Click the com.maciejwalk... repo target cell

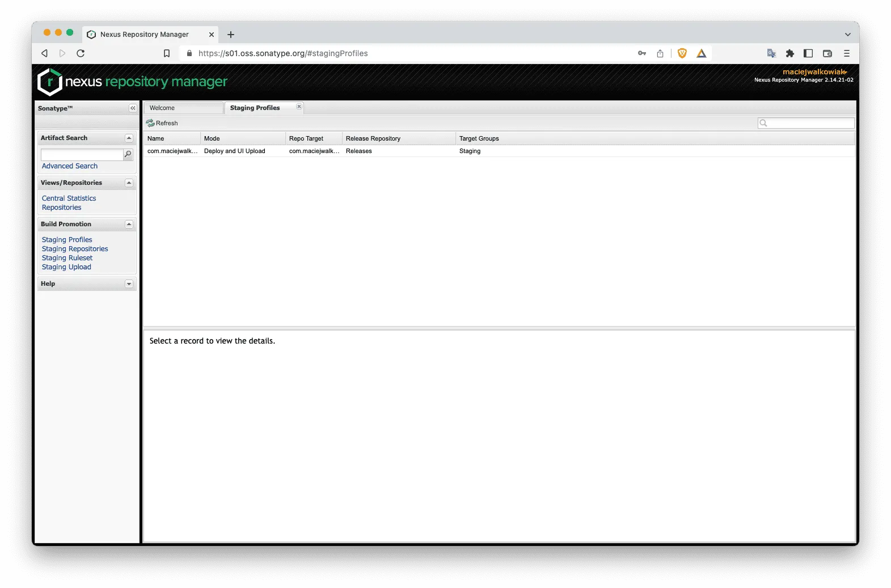pyautogui.click(x=314, y=151)
